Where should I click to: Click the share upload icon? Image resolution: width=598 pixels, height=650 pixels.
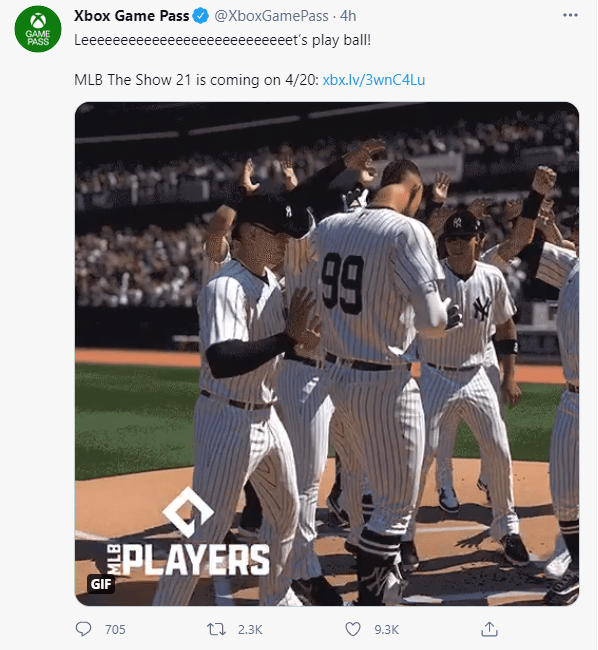(x=489, y=629)
